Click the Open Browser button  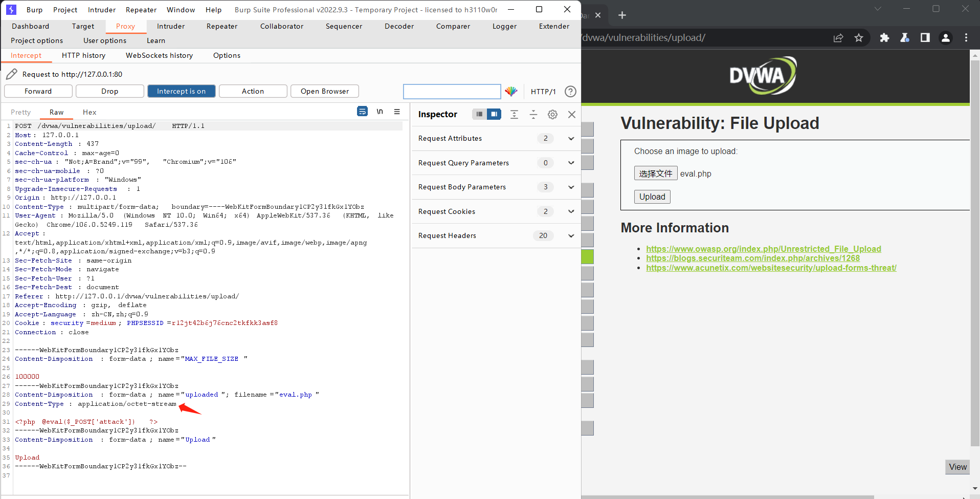click(325, 91)
